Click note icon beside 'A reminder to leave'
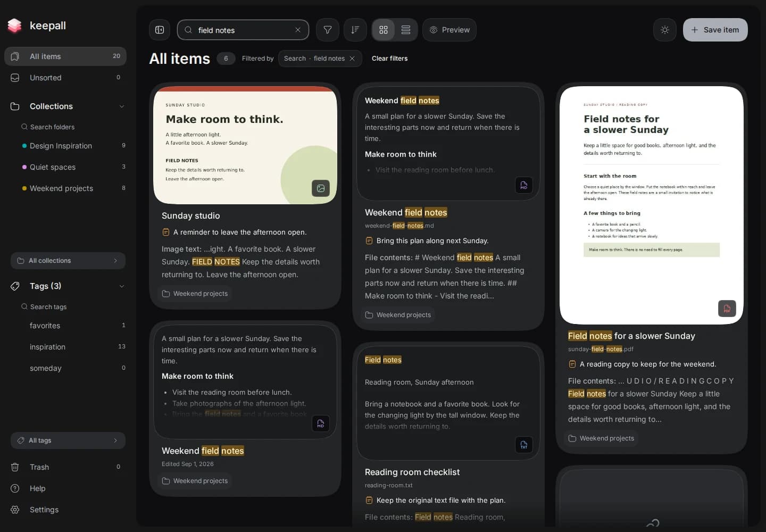 tap(165, 232)
